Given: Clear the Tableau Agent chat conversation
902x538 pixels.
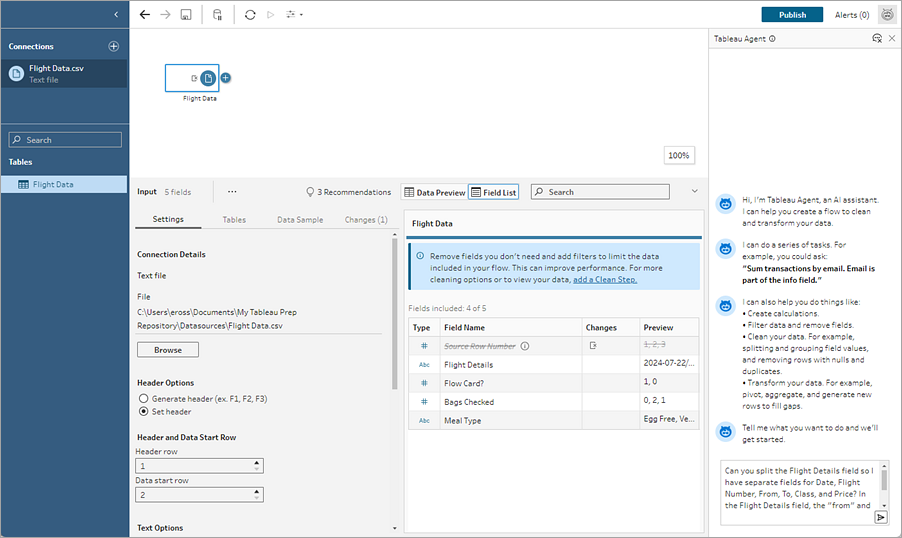Looking at the screenshot, I should 877,38.
